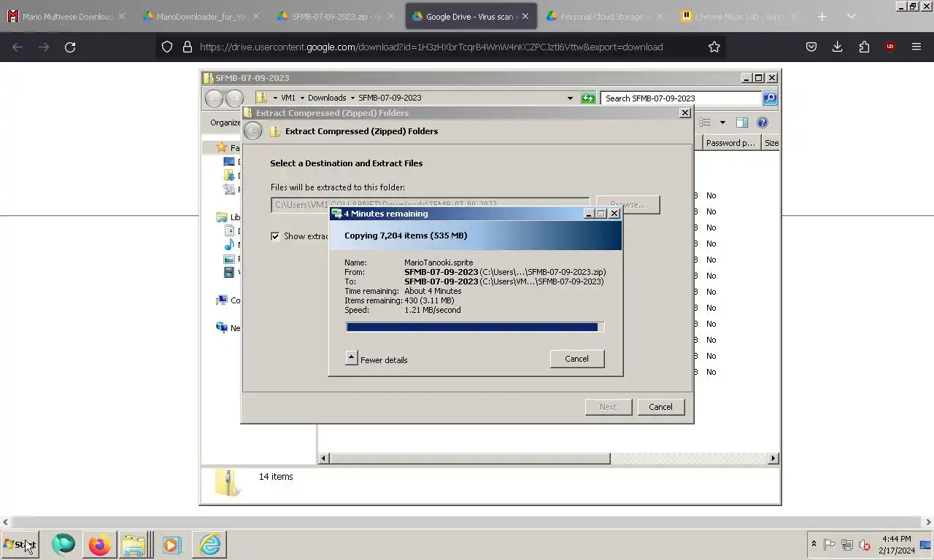934x560 pixels.
Task: Open Windows Explorer taskbar icon
Action: [135, 545]
